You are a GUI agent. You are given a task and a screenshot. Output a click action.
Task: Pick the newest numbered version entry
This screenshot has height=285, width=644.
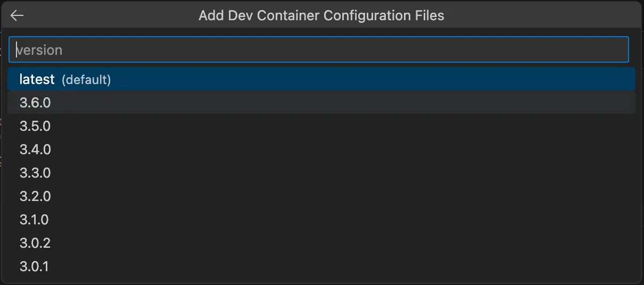coord(321,103)
